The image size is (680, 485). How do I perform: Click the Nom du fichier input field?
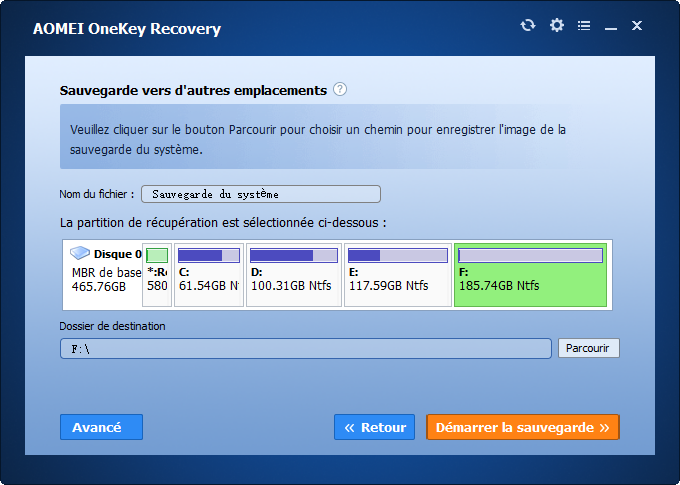click(x=261, y=194)
